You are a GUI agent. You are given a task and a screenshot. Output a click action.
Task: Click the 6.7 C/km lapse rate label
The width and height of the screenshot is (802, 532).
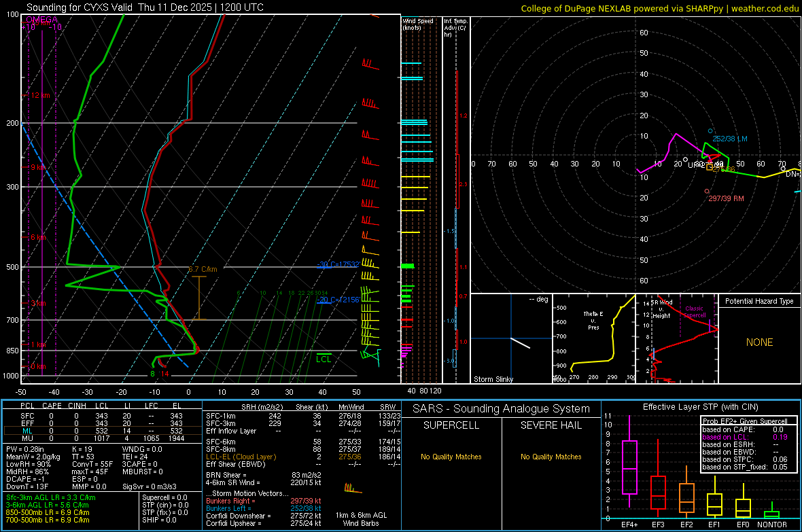click(x=203, y=269)
